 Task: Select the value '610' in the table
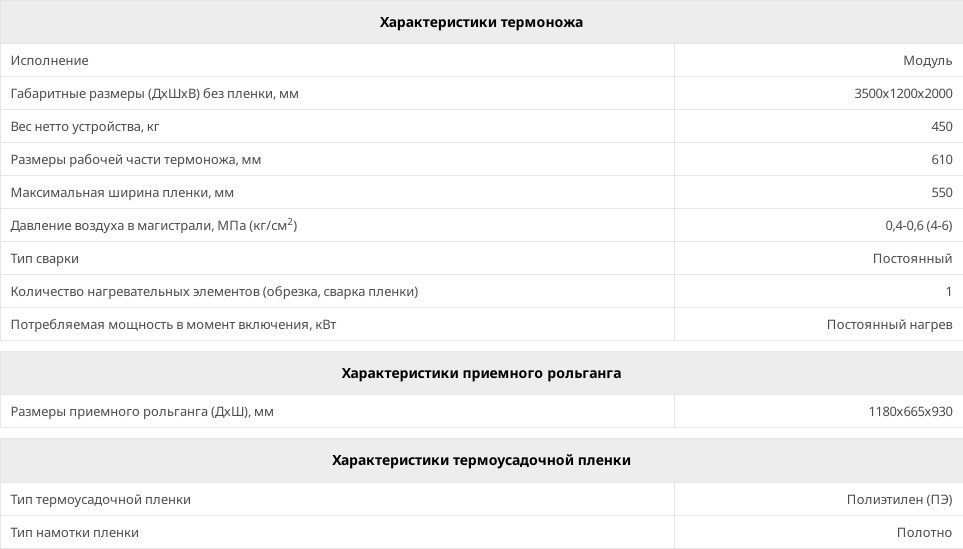pyautogui.click(x=941, y=160)
